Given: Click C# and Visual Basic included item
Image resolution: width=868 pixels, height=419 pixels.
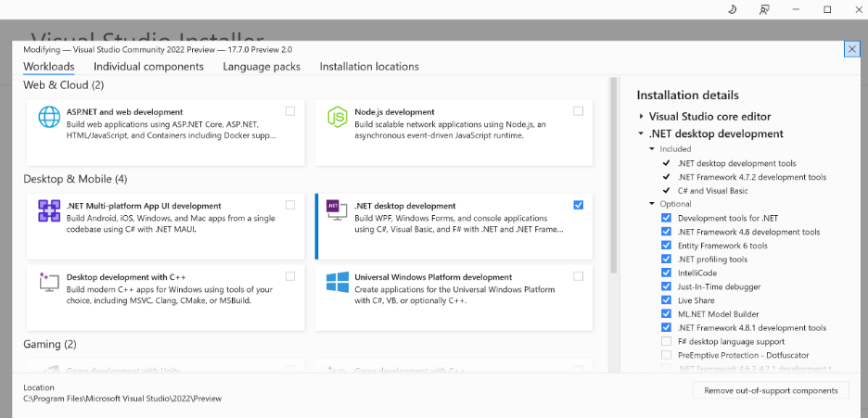Looking at the screenshot, I should [x=712, y=191].
